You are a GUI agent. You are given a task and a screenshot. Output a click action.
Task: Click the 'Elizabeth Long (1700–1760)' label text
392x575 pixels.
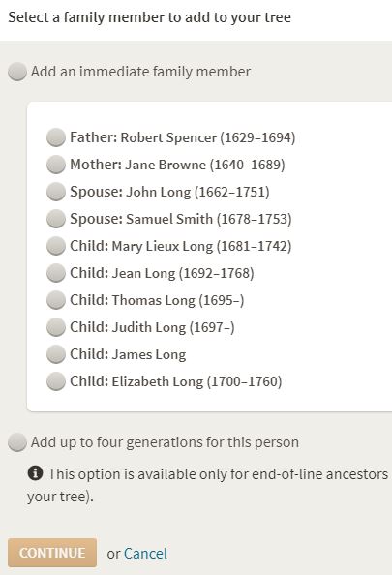tap(196, 381)
